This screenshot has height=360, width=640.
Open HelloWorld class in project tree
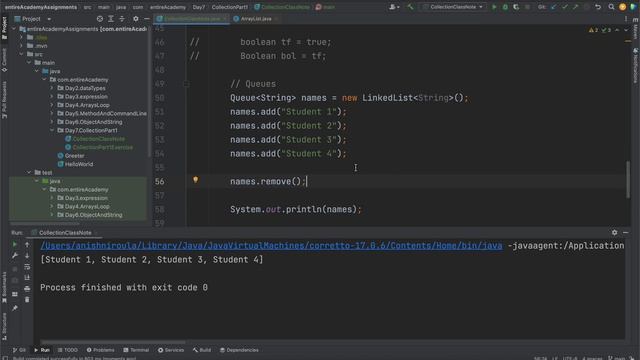click(75, 164)
